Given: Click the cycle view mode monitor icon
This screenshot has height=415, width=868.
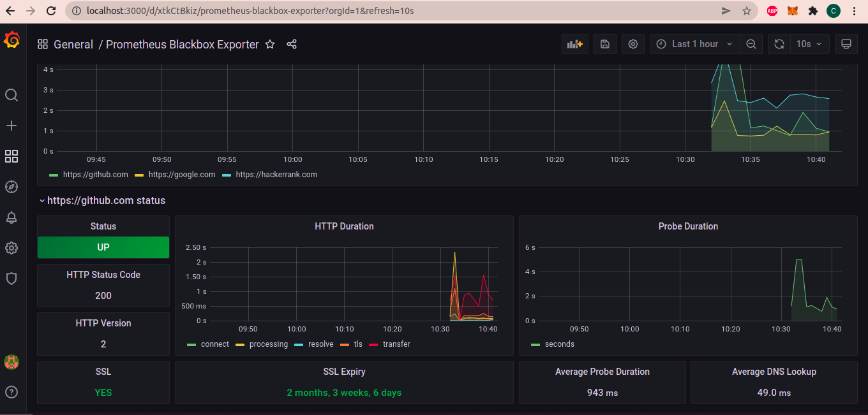Looking at the screenshot, I should (x=847, y=44).
